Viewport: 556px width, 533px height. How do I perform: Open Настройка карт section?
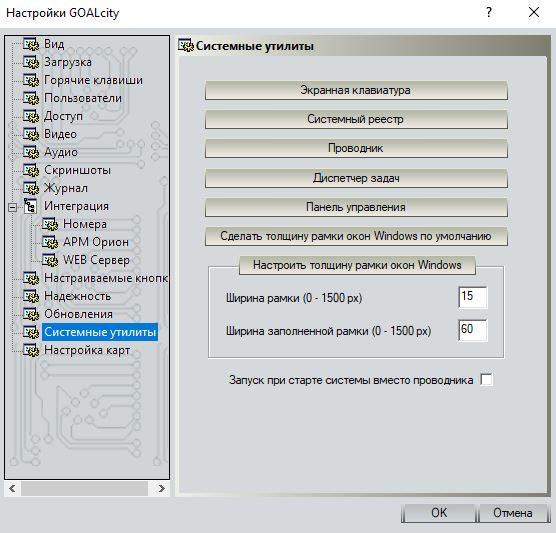click(x=87, y=350)
